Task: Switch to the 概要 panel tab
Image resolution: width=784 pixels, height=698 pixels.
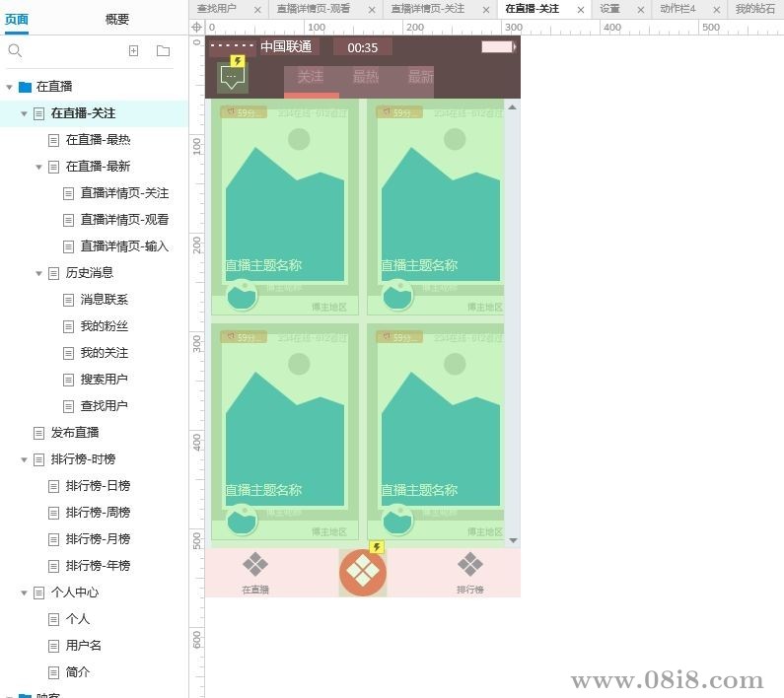Action: 116,19
